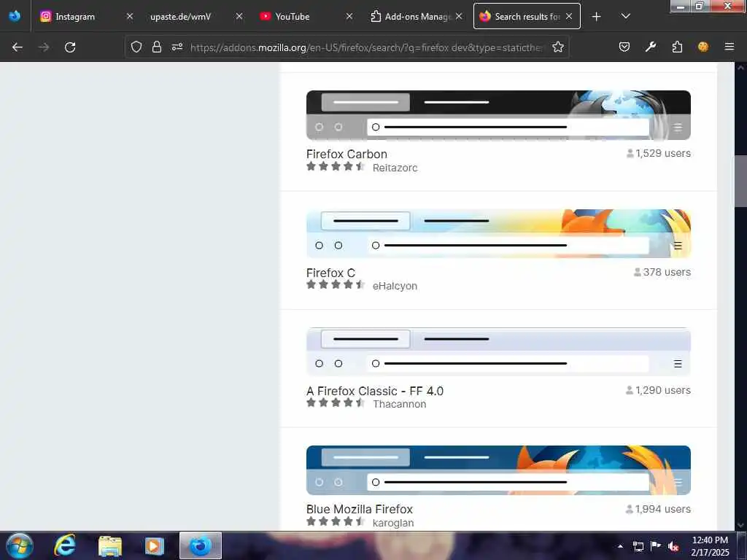Image resolution: width=747 pixels, height=560 pixels.
Task: Click the cookie extension icon
Action: pos(703,47)
